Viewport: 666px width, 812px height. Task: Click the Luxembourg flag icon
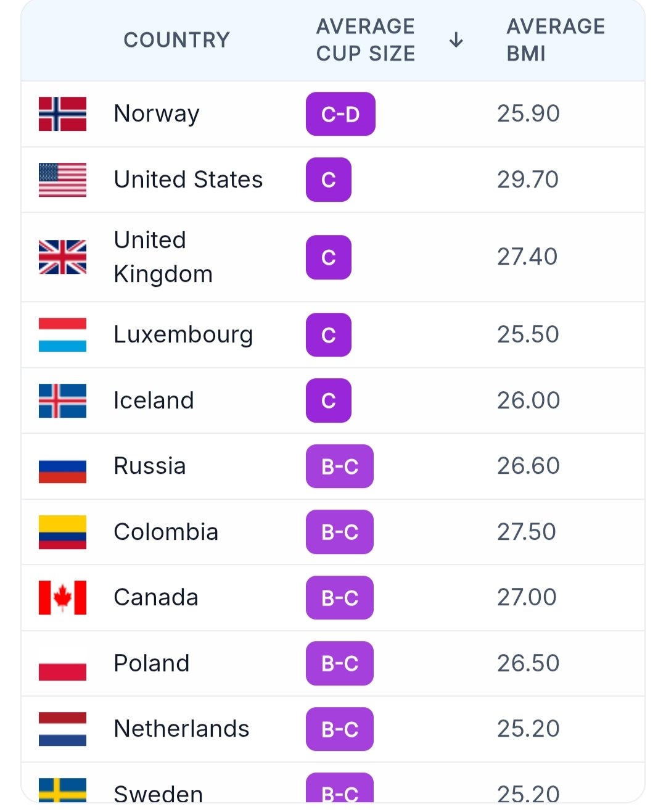(62, 335)
